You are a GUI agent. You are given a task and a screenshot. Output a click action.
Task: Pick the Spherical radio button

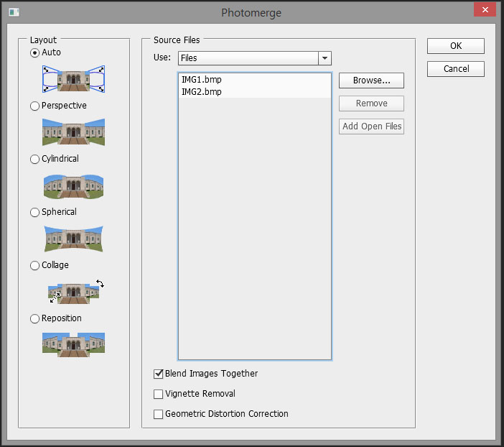click(34, 212)
